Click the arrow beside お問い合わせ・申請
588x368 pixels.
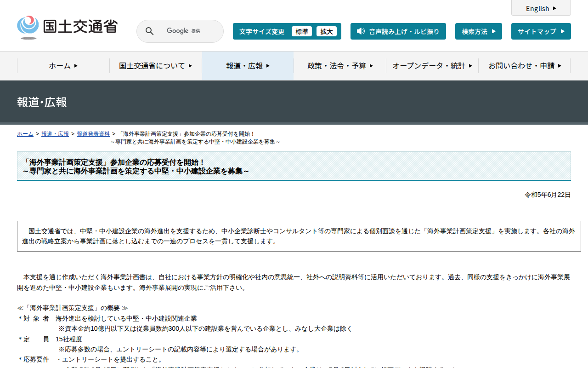click(560, 66)
